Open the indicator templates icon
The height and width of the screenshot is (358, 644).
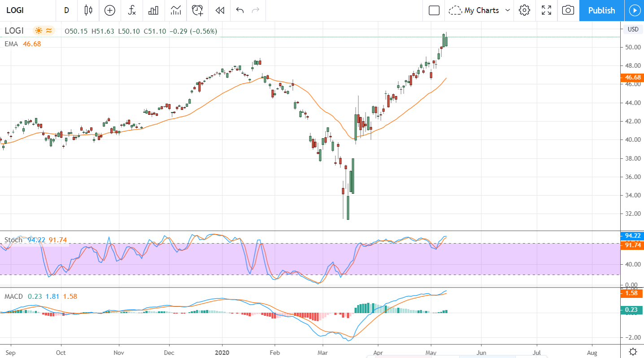176,10
